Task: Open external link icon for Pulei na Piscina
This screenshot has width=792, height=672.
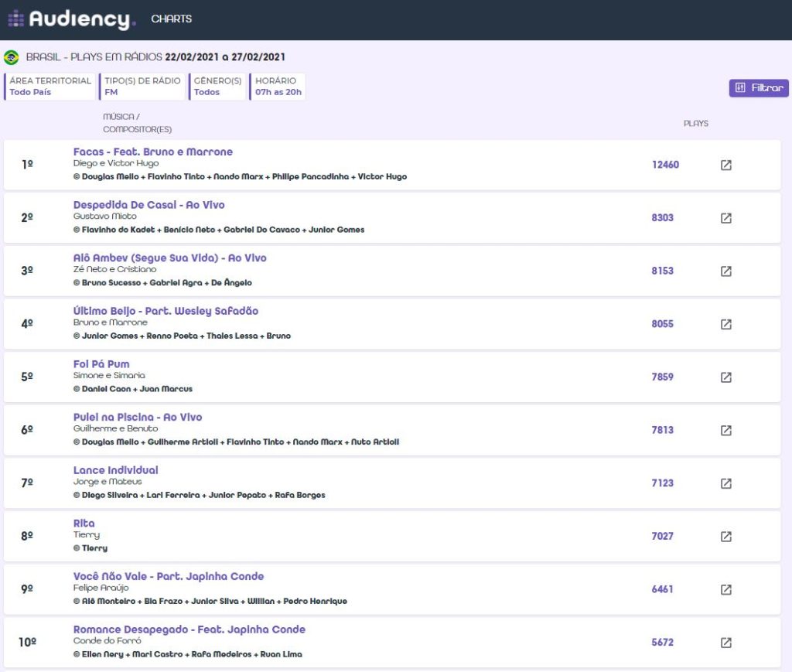Action: [725, 430]
